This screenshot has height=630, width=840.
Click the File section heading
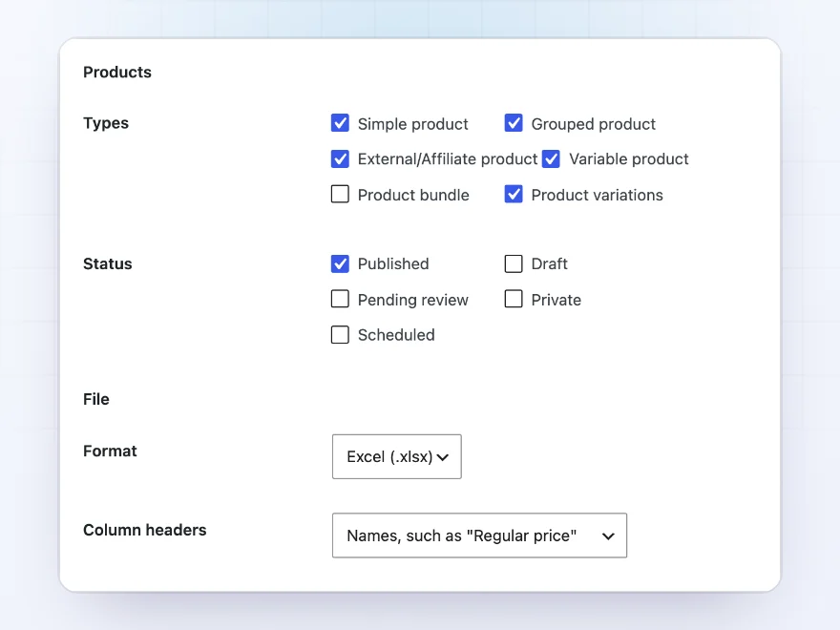pyautogui.click(x=96, y=400)
